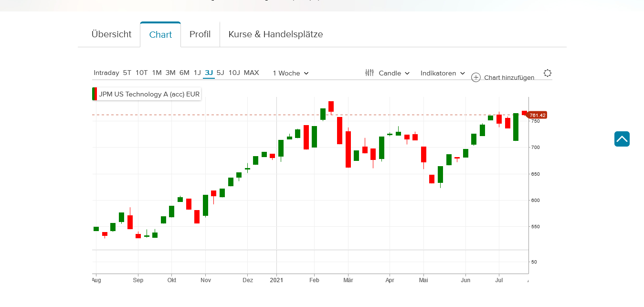Choose the MAX time range
This screenshot has width=644, height=307.
coord(251,73)
